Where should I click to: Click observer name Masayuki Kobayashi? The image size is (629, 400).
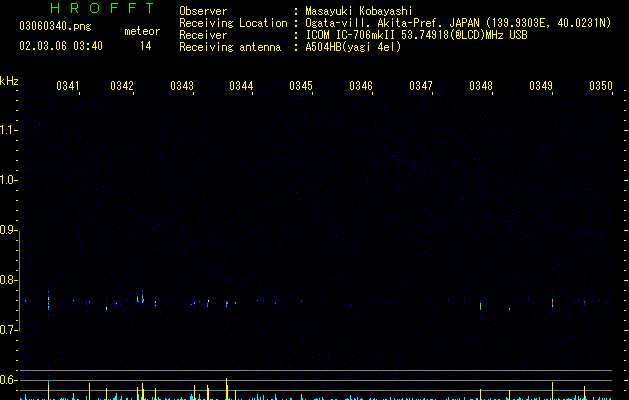(359, 11)
